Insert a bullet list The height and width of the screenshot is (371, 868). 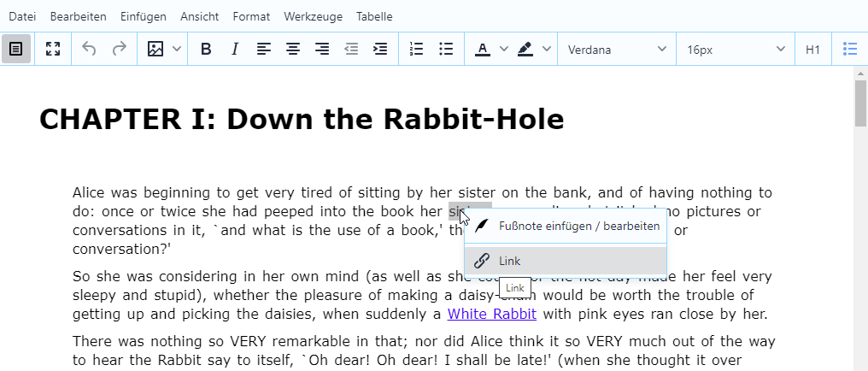tap(446, 50)
